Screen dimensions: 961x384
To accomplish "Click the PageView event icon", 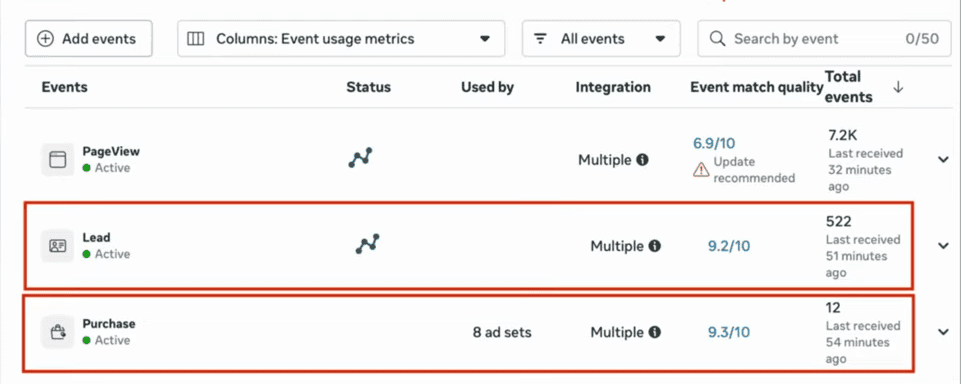I will point(57,160).
